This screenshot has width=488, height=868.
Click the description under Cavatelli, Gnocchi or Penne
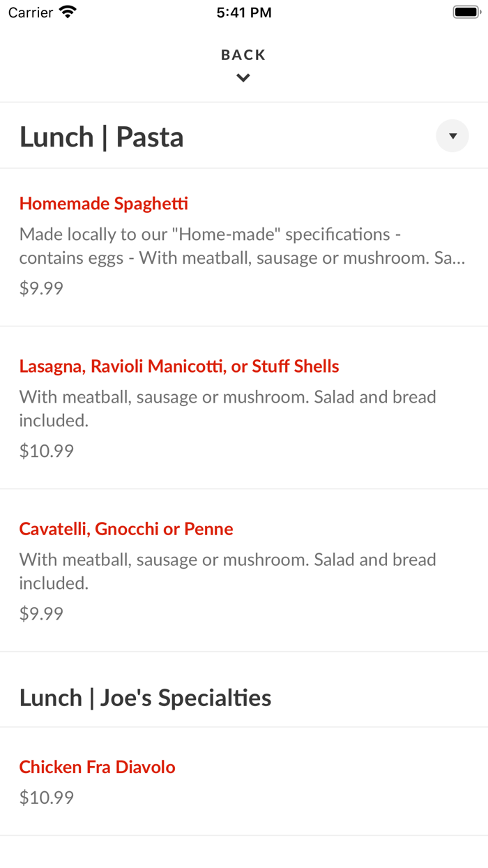click(227, 571)
